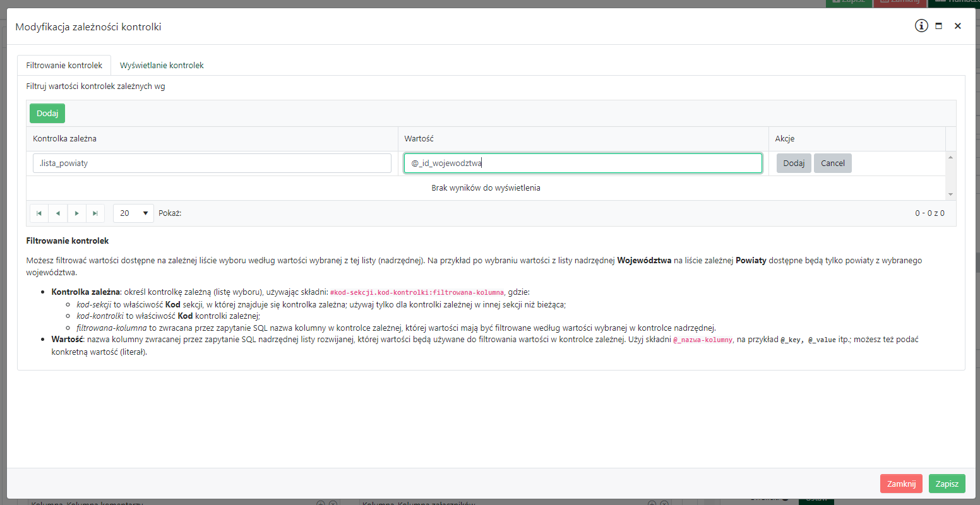The image size is (980, 505).
Task: Click the Wartość column header
Action: point(583,138)
